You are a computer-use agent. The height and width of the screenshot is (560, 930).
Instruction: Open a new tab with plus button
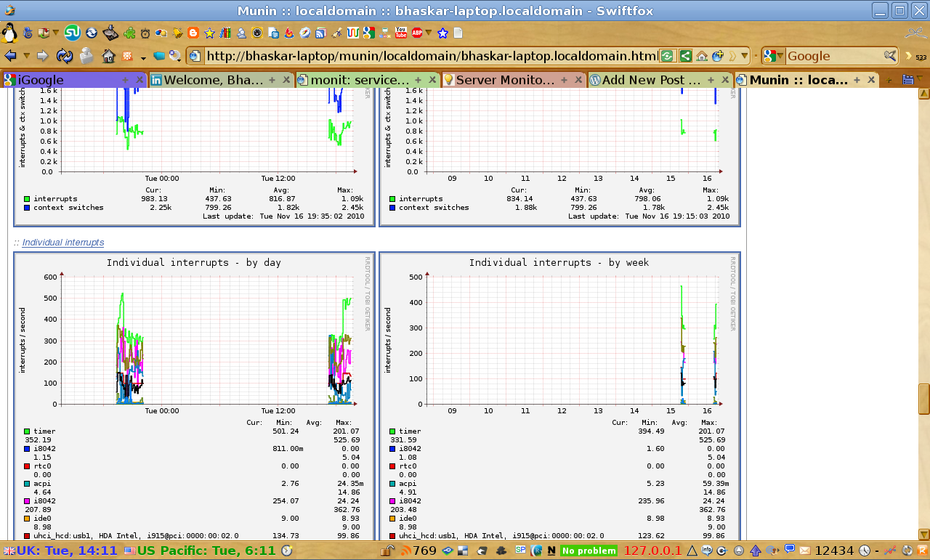(x=889, y=80)
